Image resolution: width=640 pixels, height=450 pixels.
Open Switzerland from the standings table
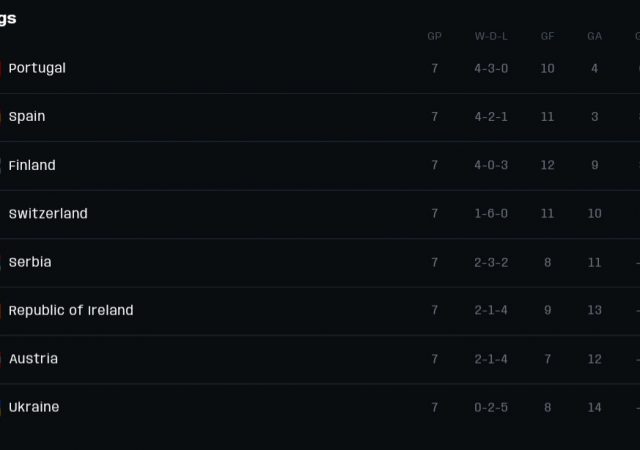click(48, 214)
